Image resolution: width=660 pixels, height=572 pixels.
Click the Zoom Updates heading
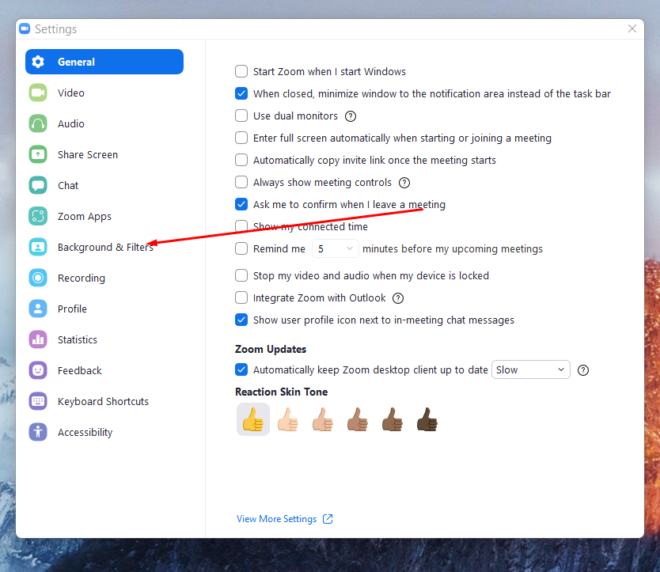(x=270, y=349)
